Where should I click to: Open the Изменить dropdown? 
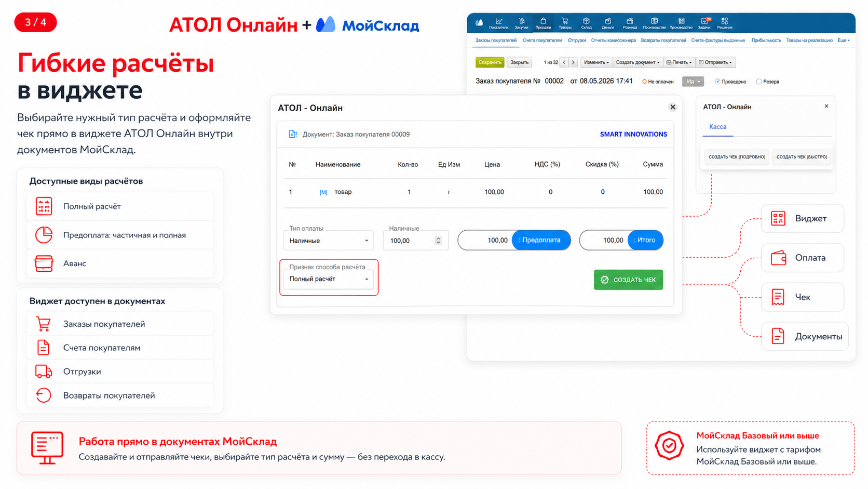coord(596,62)
